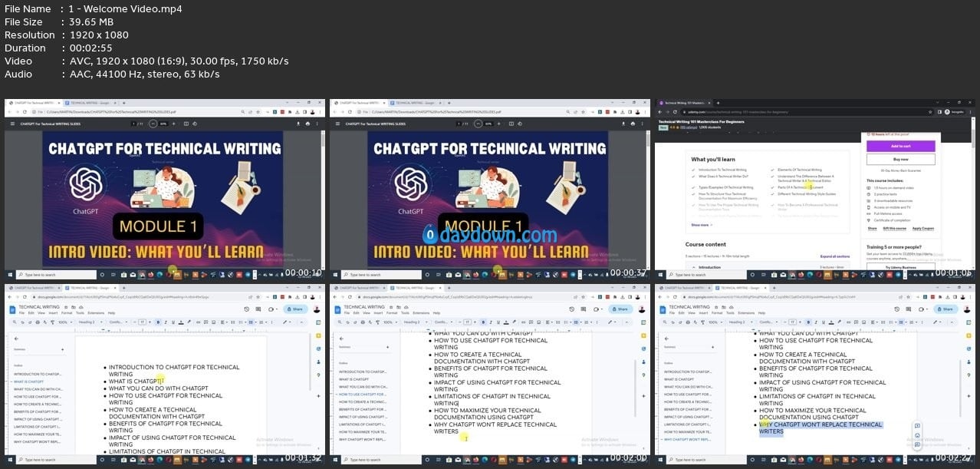Open font family dropdown in 00:01:32 Docs frame
This screenshot has height=469, width=980.
pyautogui.click(x=118, y=322)
